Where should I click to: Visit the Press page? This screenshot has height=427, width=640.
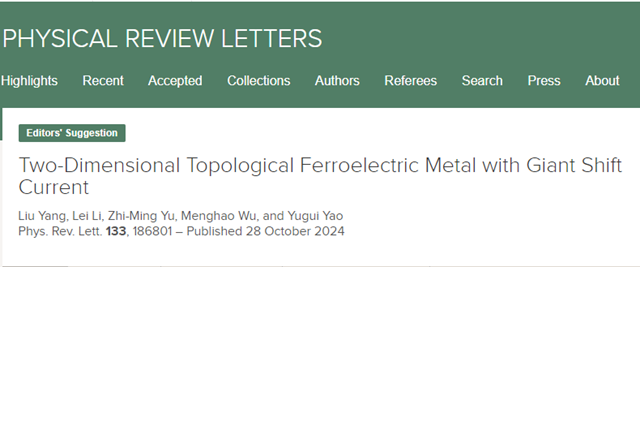tap(544, 81)
